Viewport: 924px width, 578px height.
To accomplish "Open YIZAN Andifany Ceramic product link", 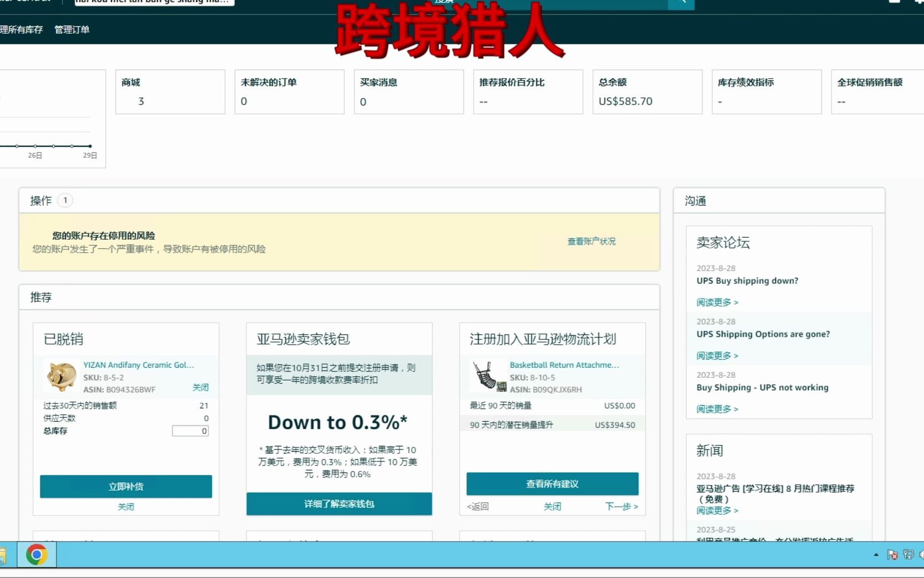I will click(138, 365).
